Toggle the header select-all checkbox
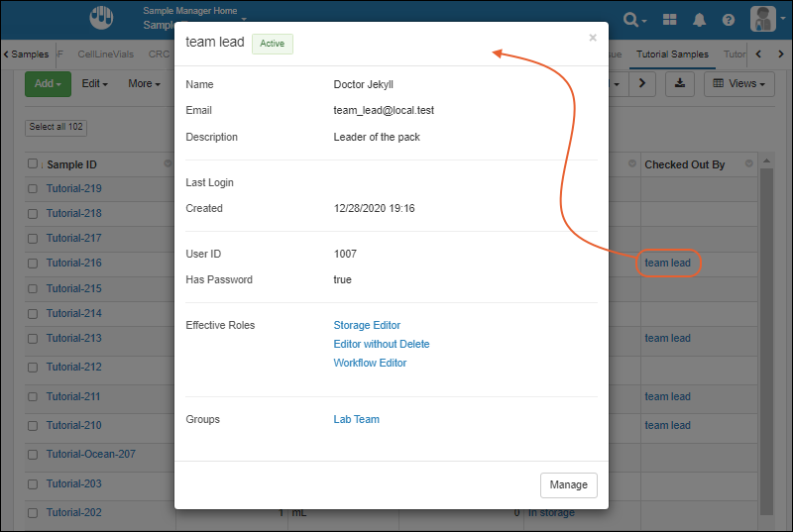This screenshot has width=793, height=532. [33, 164]
